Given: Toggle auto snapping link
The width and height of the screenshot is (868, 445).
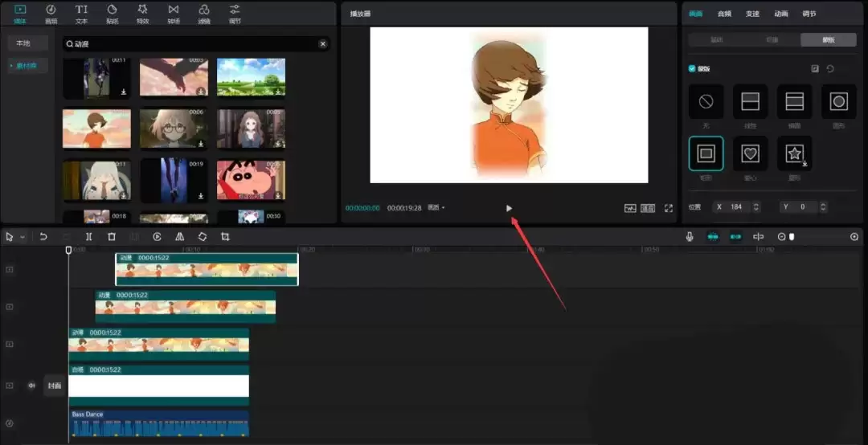Looking at the screenshot, I should tap(735, 237).
